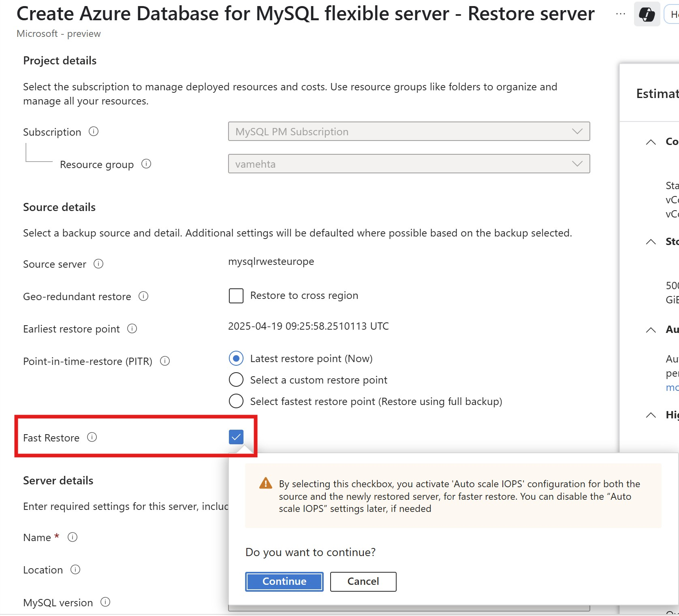
Task: Open the Resource group dropdown
Action: tap(409, 164)
